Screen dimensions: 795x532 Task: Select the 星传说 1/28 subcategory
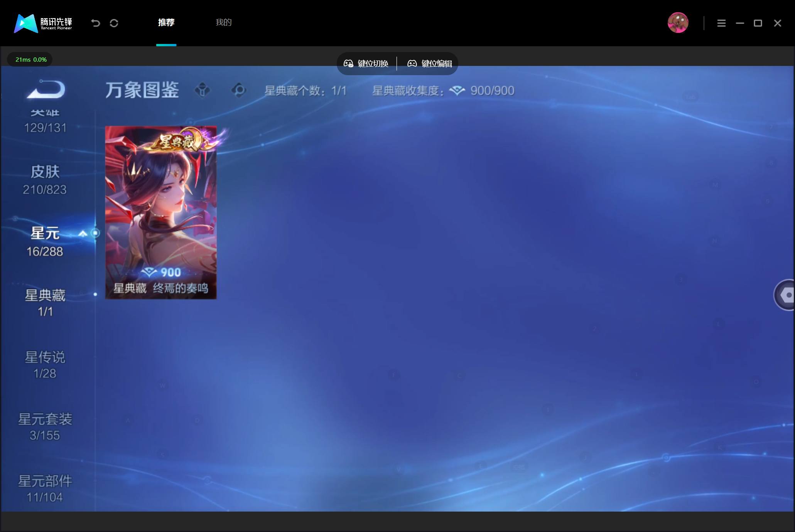pyautogui.click(x=45, y=365)
